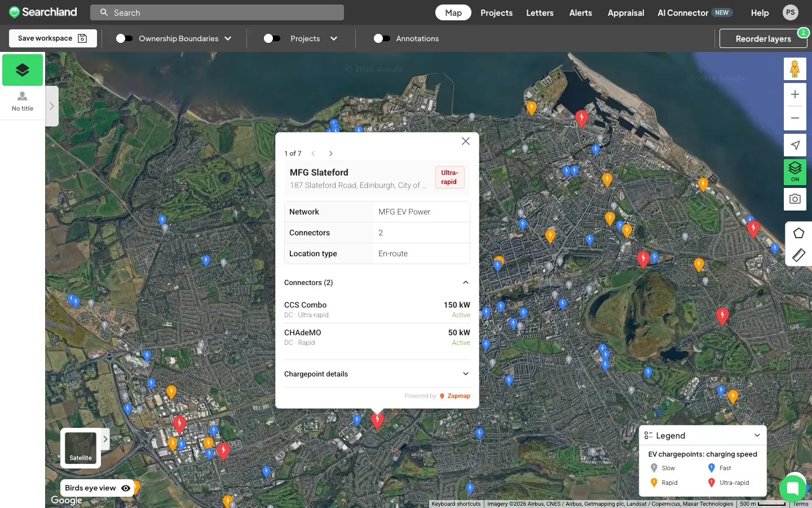Open the green layers panel icon
The image size is (812, 508).
click(23, 70)
